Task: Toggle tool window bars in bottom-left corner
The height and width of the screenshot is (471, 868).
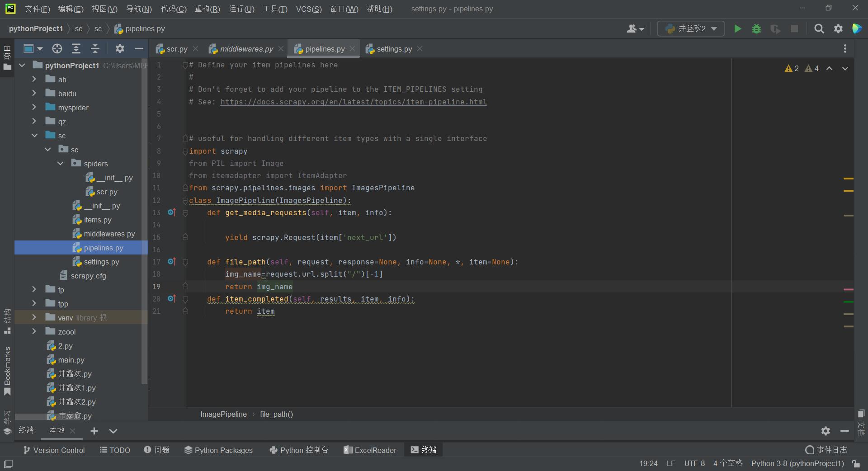Action: [x=8, y=464]
